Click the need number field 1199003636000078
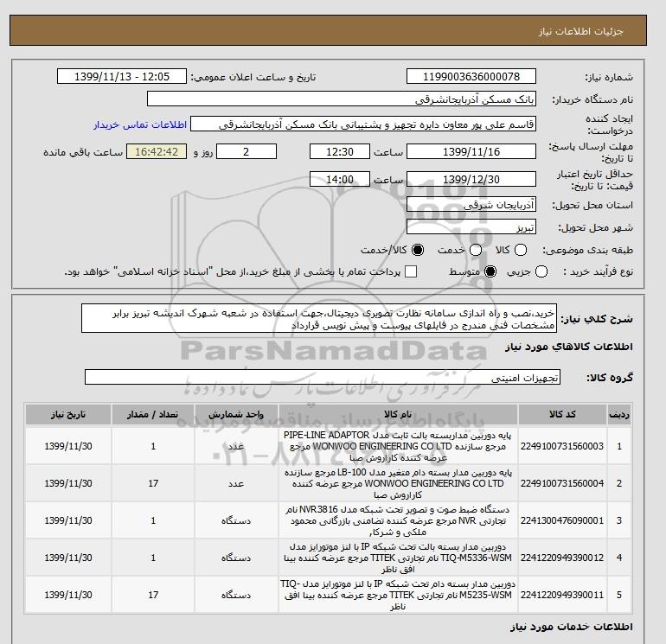 coord(471,76)
